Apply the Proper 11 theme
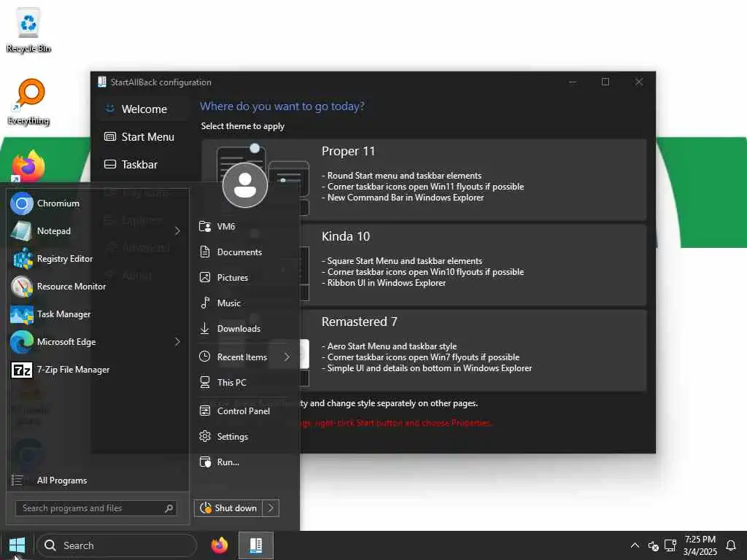Viewport: 747px width, 560px height. click(424, 179)
